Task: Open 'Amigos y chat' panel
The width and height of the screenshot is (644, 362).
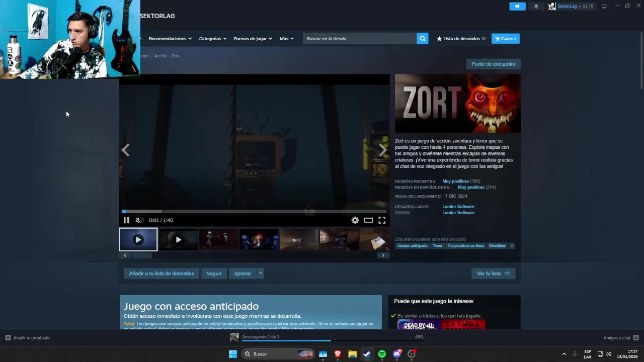Action: (621, 338)
